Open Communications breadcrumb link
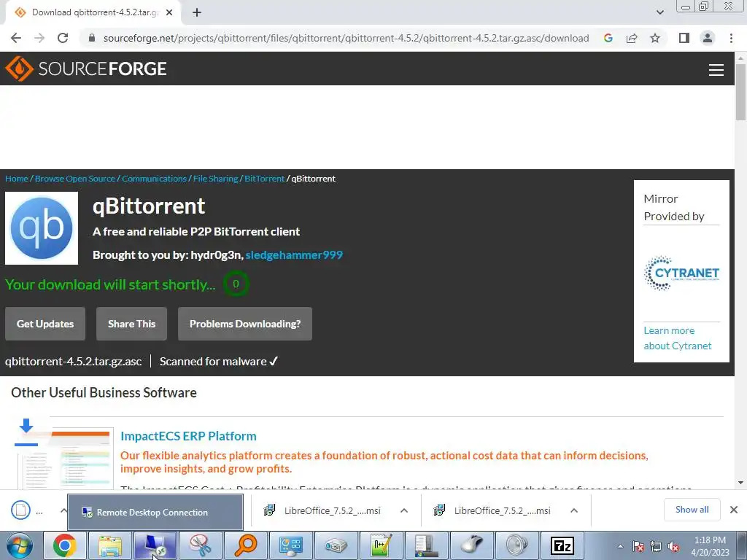This screenshot has width=747, height=560. pos(154,179)
